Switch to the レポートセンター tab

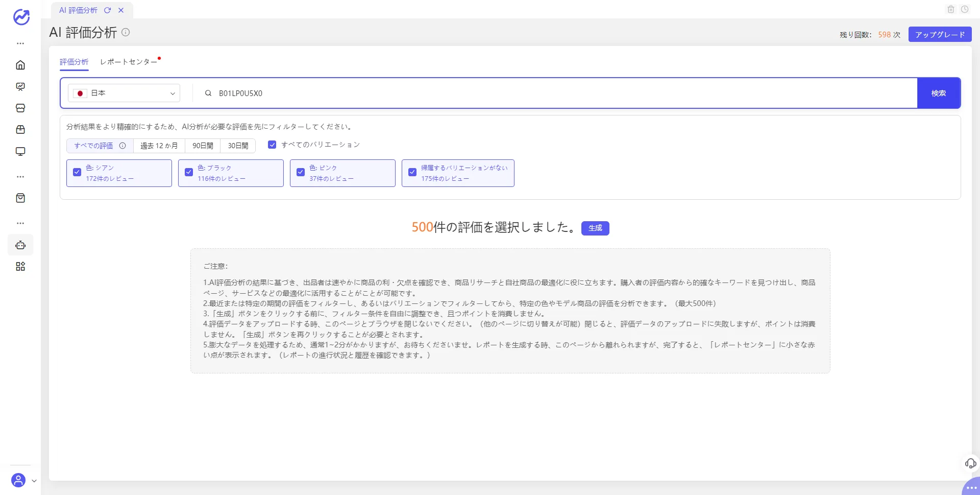(x=129, y=62)
